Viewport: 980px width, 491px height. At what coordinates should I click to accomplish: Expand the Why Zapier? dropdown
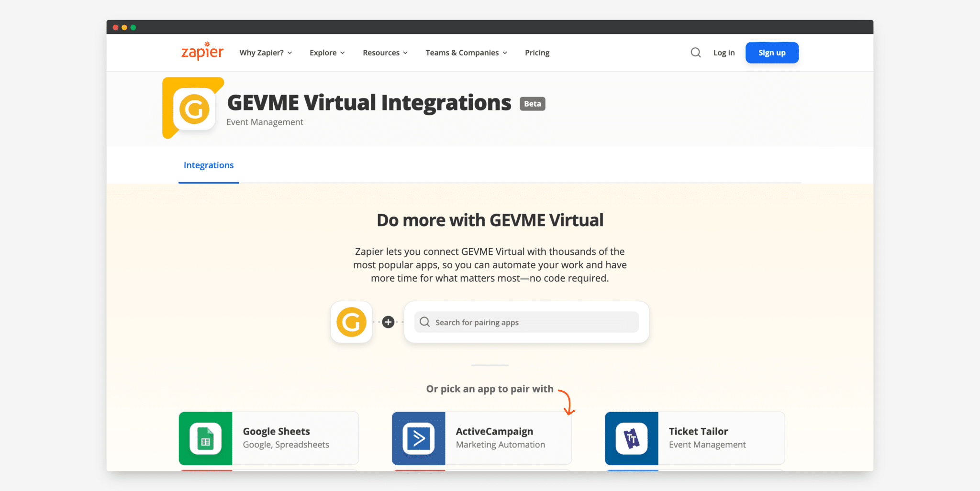[x=265, y=53]
